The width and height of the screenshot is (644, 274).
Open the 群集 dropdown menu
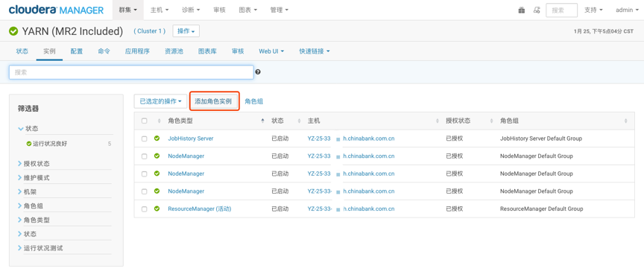coord(127,10)
